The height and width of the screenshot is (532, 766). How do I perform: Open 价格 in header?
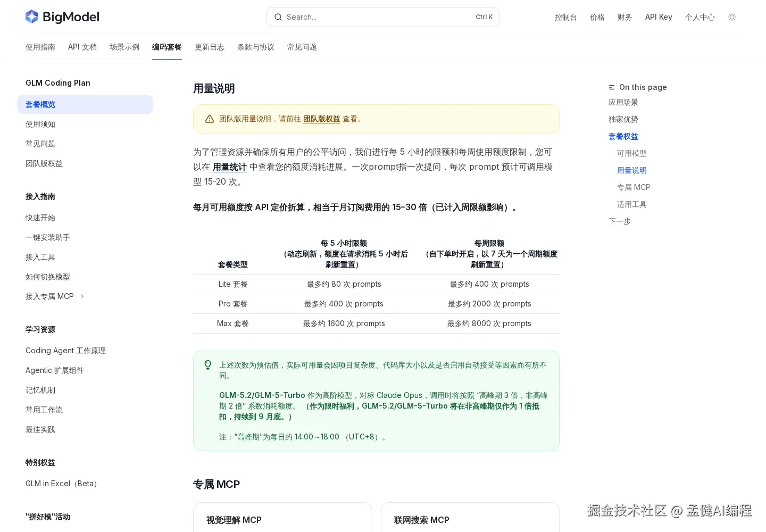point(597,17)
